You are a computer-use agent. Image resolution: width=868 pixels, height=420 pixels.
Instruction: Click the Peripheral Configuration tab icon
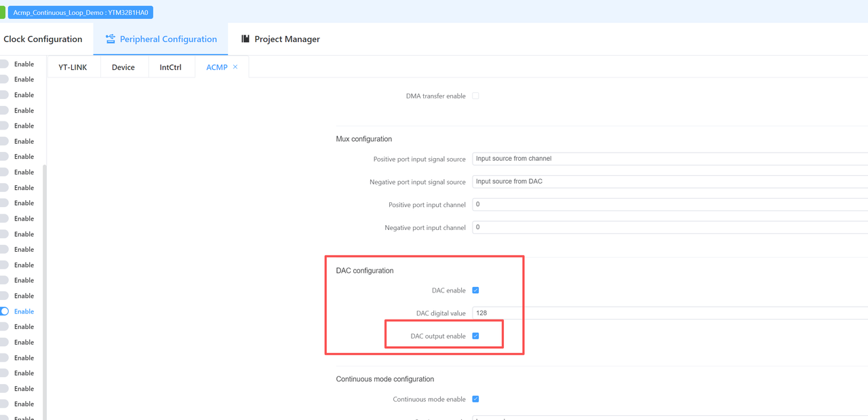[x=110, y=39]
